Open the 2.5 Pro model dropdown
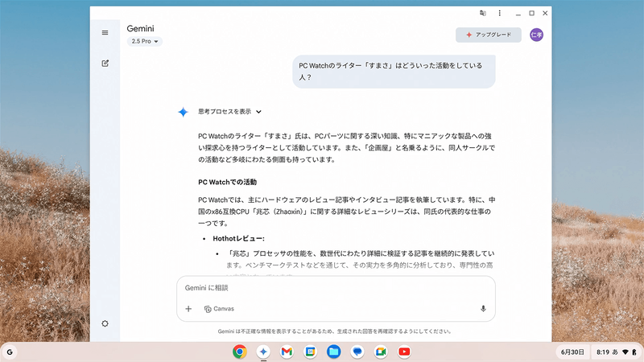The height and width of the screenshot is (362, 644). point(145,41)
